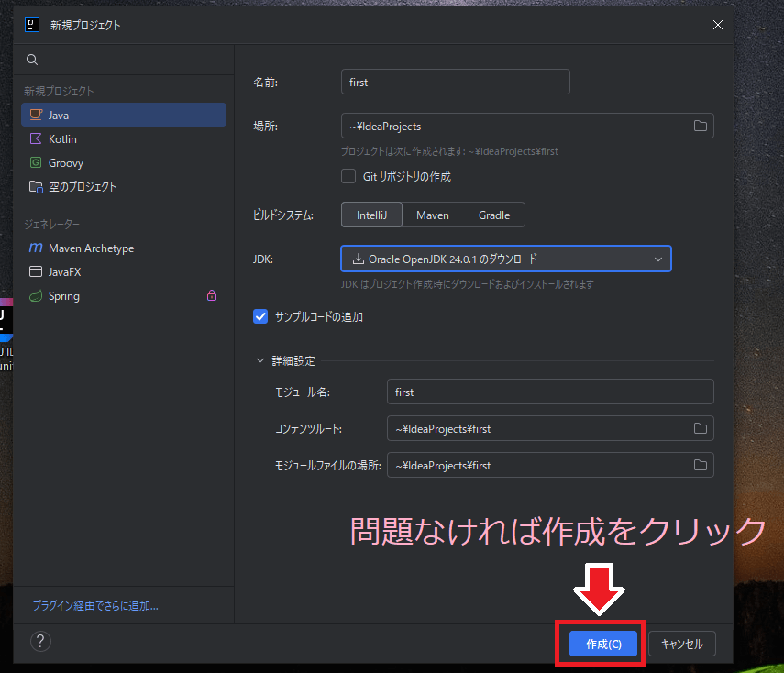Click the IntelliJ logo in title bar
Screen dimensions: 784x673
(32, 25)
